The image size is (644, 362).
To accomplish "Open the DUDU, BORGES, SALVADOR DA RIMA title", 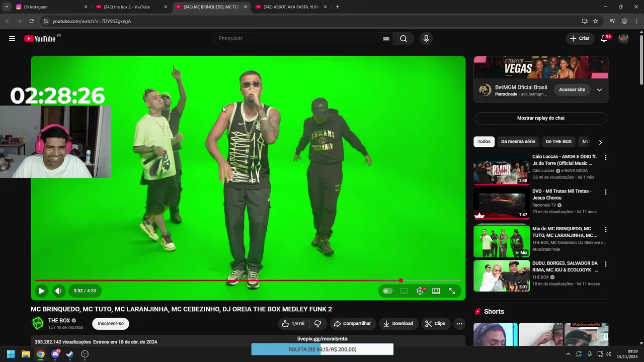I will (565, 266).
